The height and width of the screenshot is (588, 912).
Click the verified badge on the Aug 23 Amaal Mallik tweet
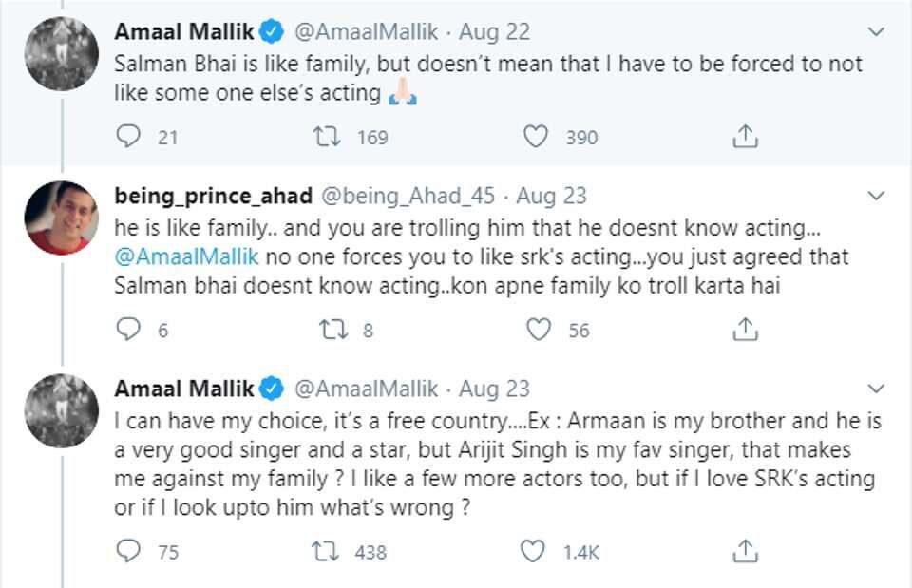coord(272,389)
